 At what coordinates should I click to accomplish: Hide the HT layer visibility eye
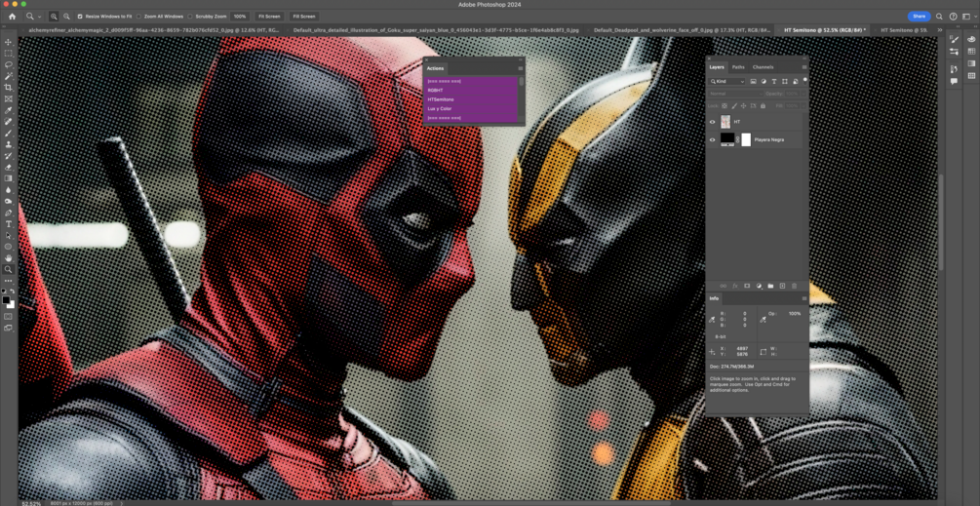point(712,122)
